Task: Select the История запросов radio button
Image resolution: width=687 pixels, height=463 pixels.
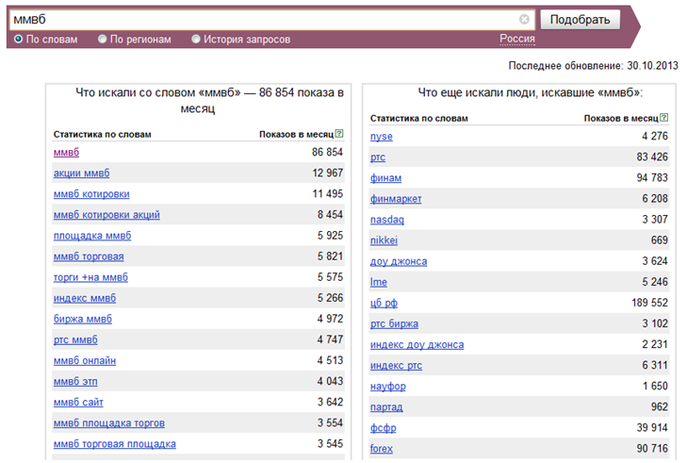Action: 196,39
